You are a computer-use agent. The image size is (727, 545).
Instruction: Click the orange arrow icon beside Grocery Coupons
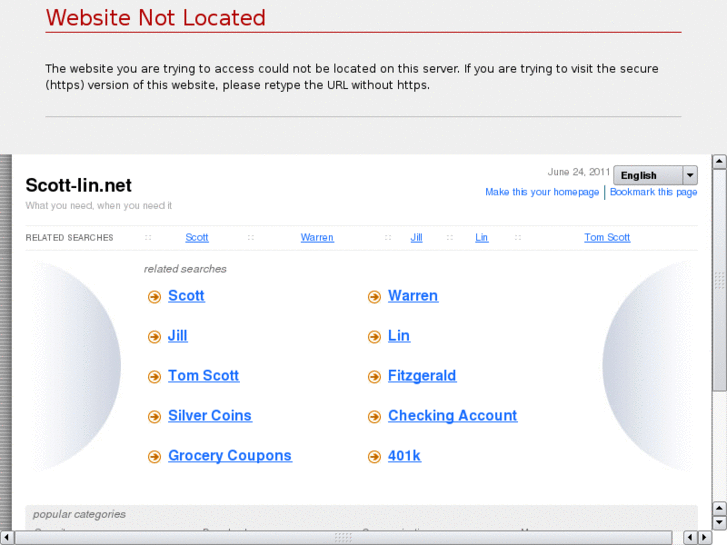coord(154,457)
